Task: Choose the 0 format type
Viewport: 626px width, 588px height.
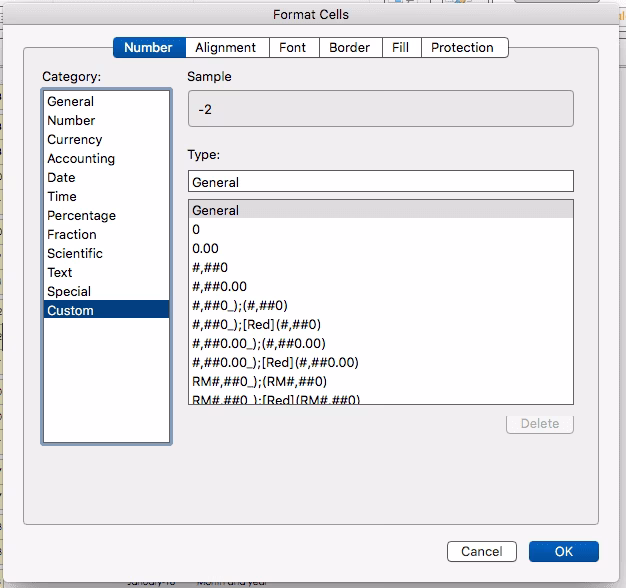Action: pos(381,230)
